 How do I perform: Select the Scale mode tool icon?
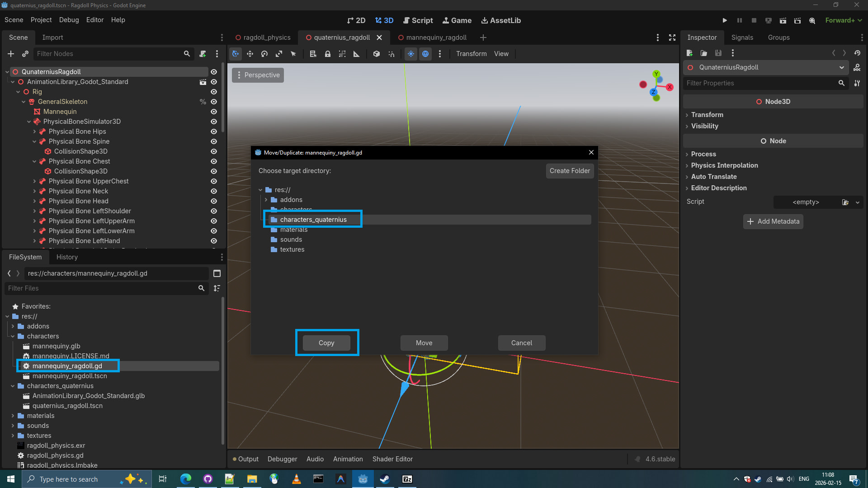tap(279, 54)
